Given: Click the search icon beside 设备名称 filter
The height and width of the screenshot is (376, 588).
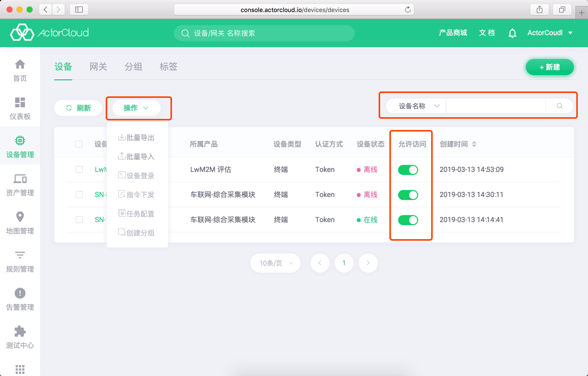Looking at the screenshot, I should pyautogui.click(x=559, y=106).
